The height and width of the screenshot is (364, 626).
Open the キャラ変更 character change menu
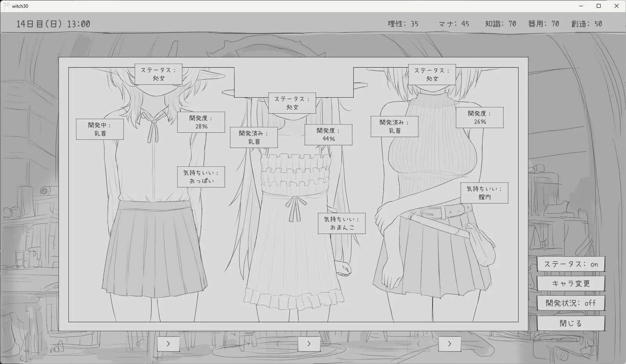click(571, 284)
